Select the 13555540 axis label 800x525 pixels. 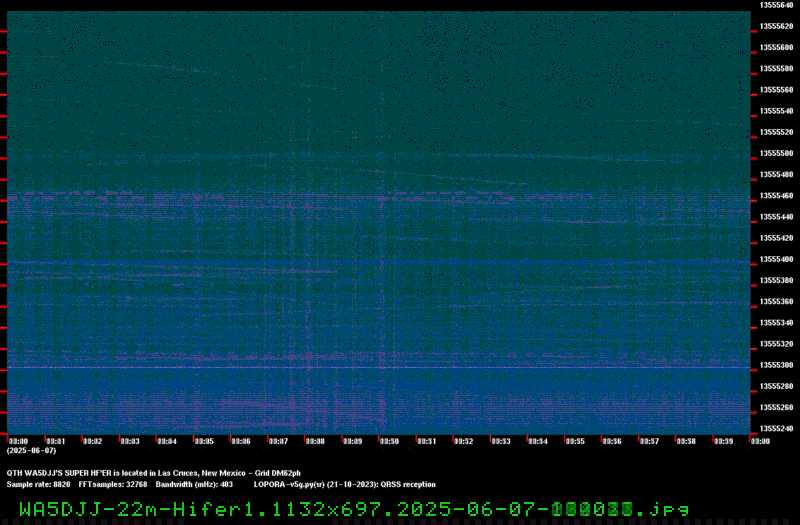pyautogui.click(x=777, y=111)
